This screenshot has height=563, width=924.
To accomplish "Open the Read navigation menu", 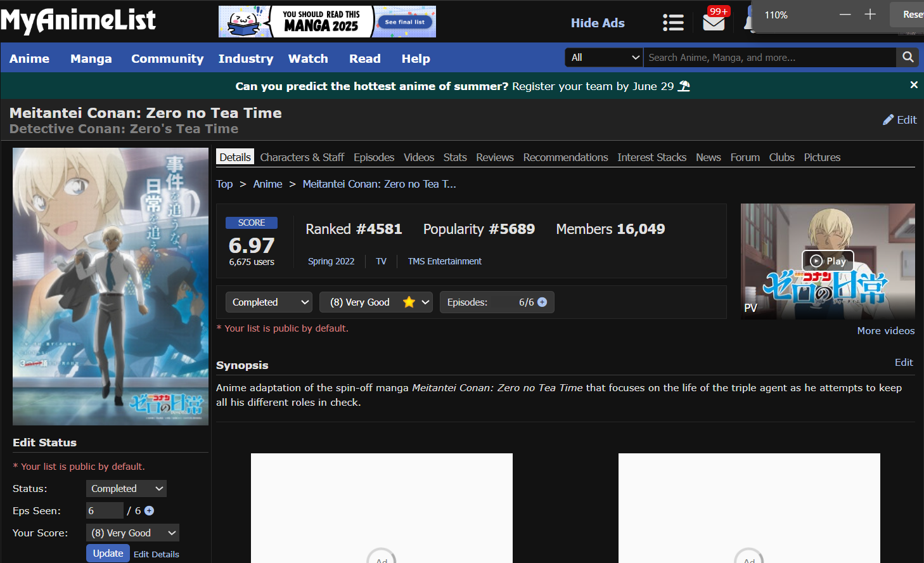I will click(x=365, y=58).
